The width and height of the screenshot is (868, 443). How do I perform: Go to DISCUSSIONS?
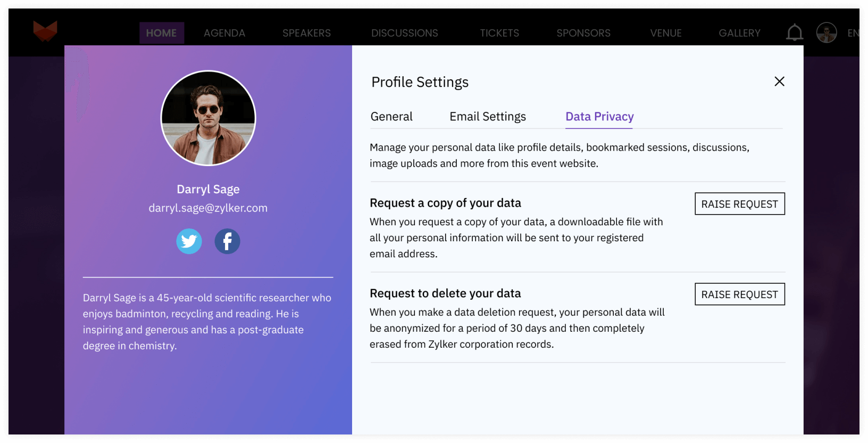(405, 32)
